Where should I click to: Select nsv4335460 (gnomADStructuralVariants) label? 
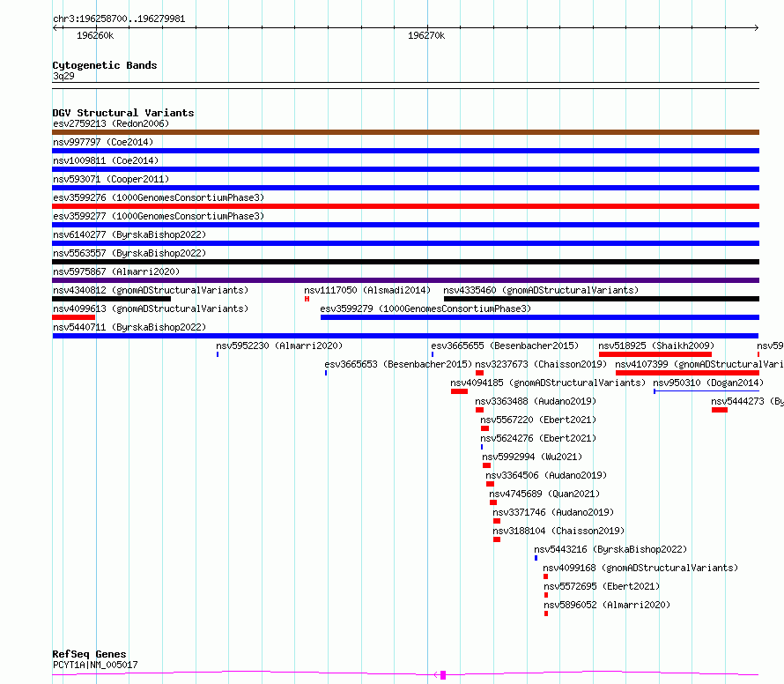click(541, 290)
